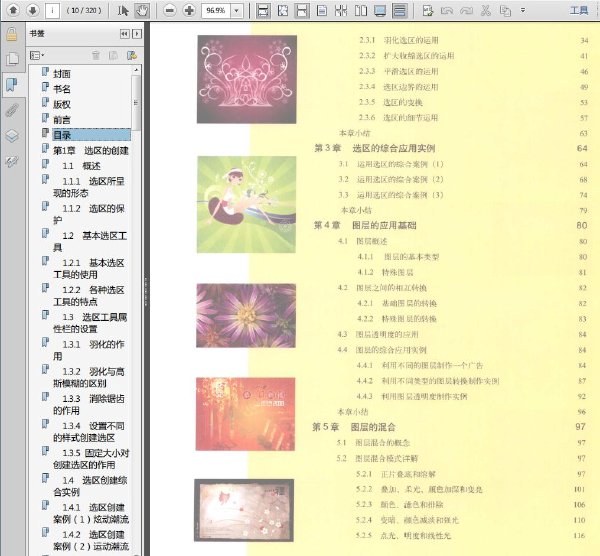Toggle the bookmarks panel icon

pos(12,84)
